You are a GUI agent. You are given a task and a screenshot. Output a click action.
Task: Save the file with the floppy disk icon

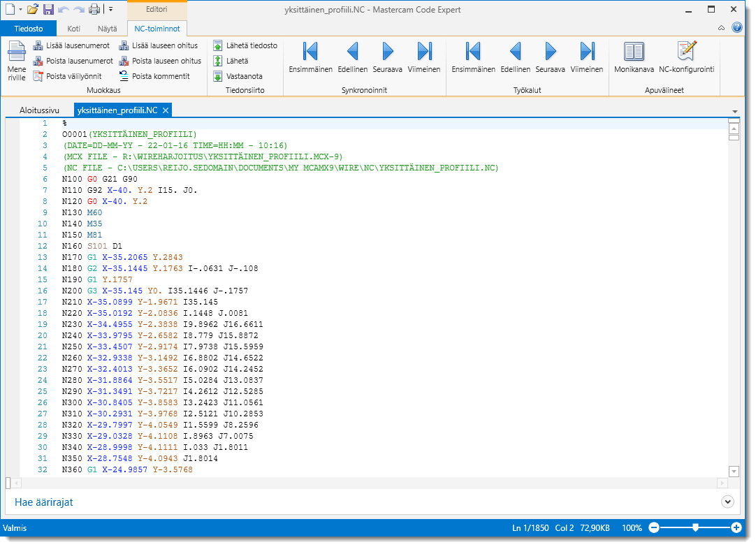(48, 9)
